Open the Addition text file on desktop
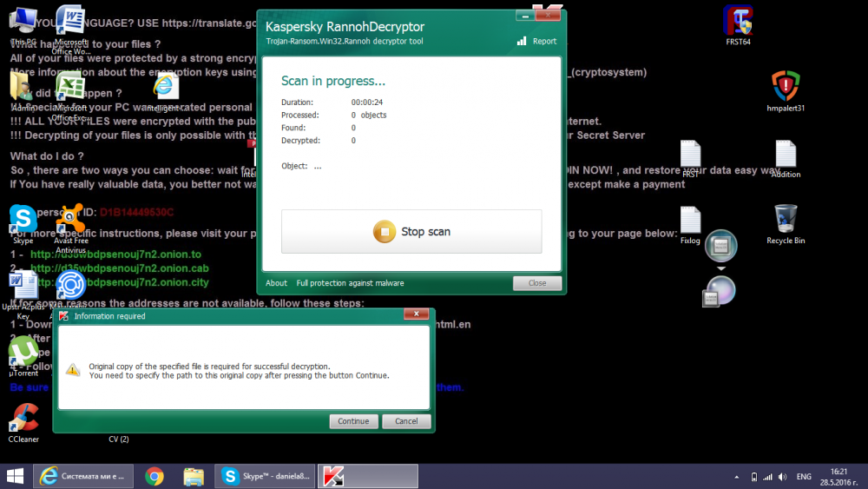The height and width of the screenshot is (489, 868). point(786,158)
